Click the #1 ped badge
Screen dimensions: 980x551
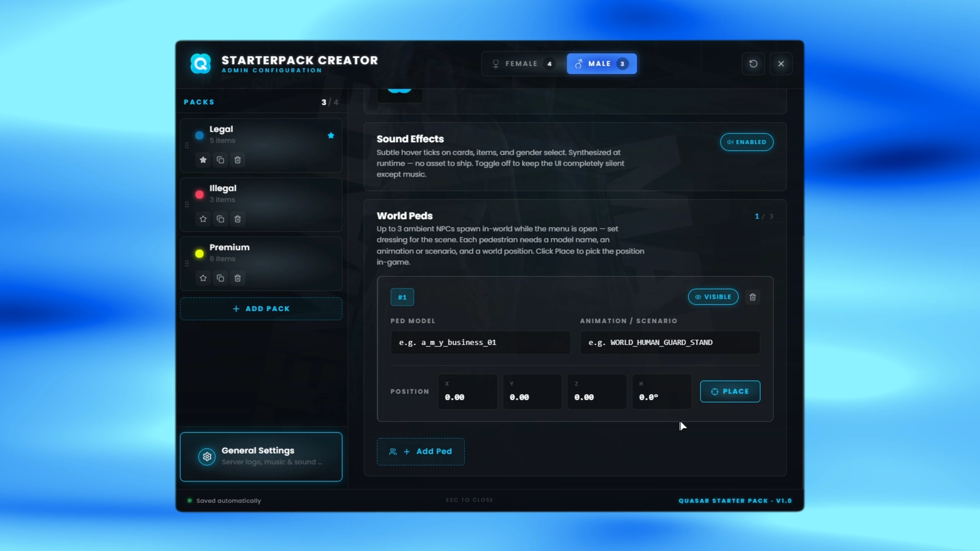point(402,297)
